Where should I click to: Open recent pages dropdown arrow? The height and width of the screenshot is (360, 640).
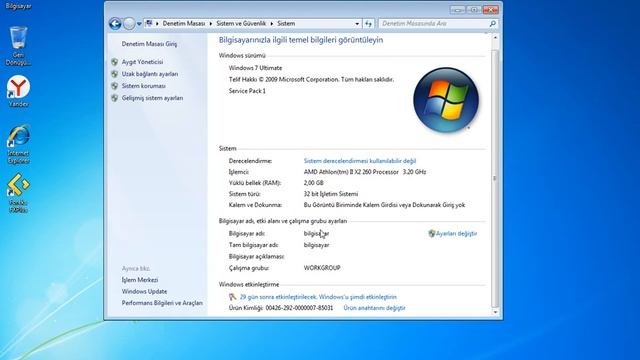pyautogui.click(x=139, y=24)
